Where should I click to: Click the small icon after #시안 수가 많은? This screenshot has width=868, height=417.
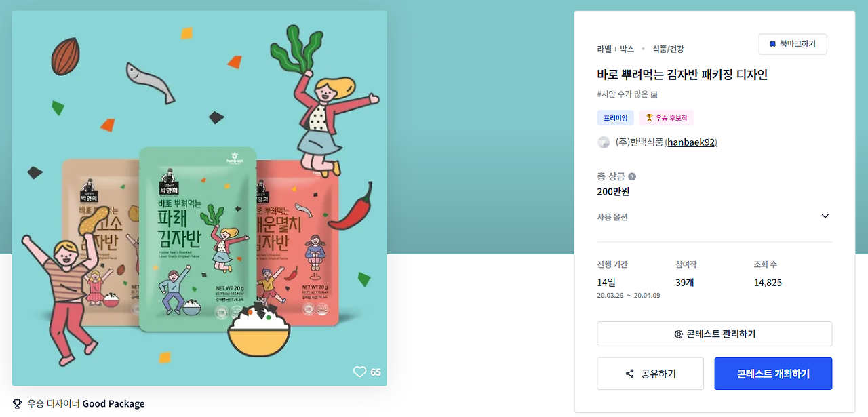(x=654, y=94)
